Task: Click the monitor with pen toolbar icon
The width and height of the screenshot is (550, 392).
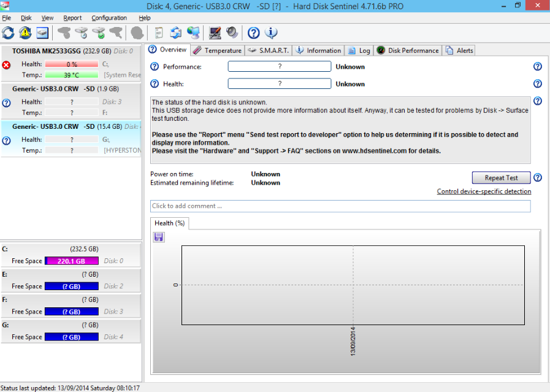Action: (215, 33)
